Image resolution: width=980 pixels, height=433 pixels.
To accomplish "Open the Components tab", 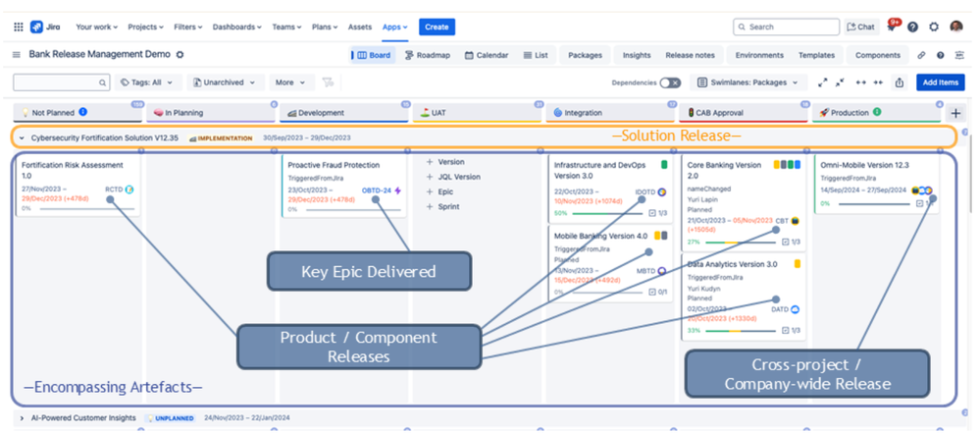I will [x=878, y=55].
